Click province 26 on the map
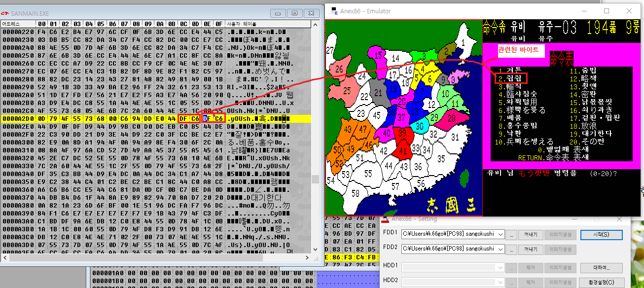 coord(339,70)
